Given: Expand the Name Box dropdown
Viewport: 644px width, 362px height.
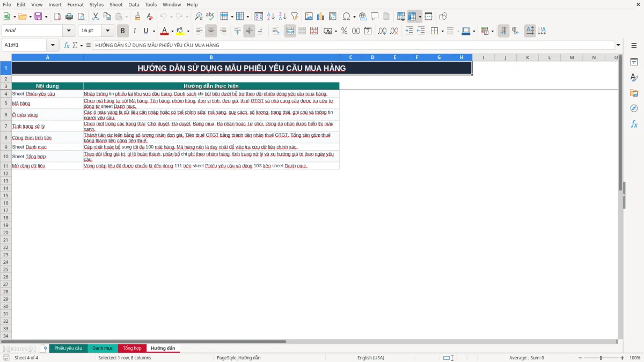Looking at the screenshot, I should point(53,46).
